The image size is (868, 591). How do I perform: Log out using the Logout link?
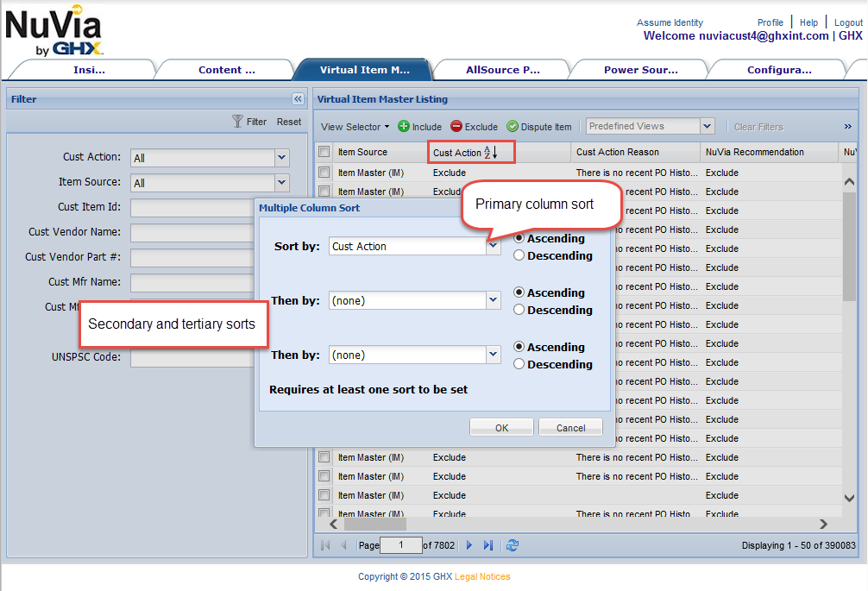point(848,22)
